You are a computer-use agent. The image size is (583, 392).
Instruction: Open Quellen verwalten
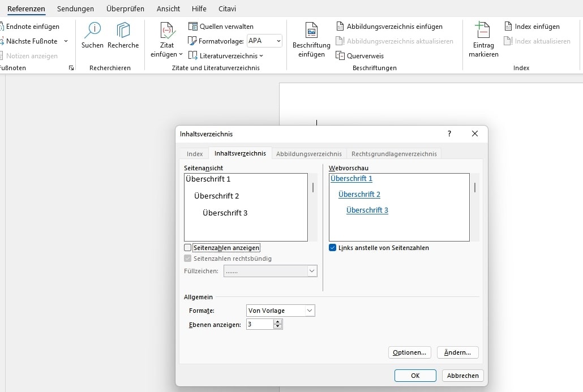[221, 27]
